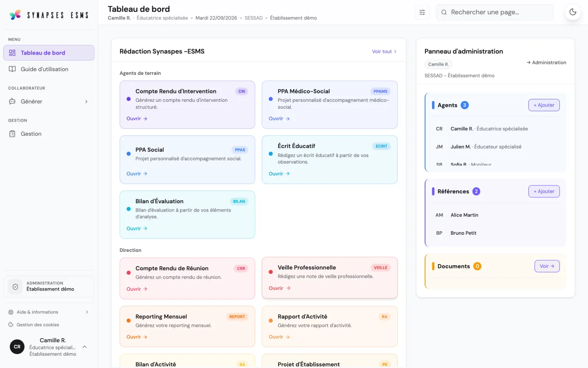Viewport: 588px width, 368px height.
Task: Select reference Alice Martin
Action: (x=496, y=215)
